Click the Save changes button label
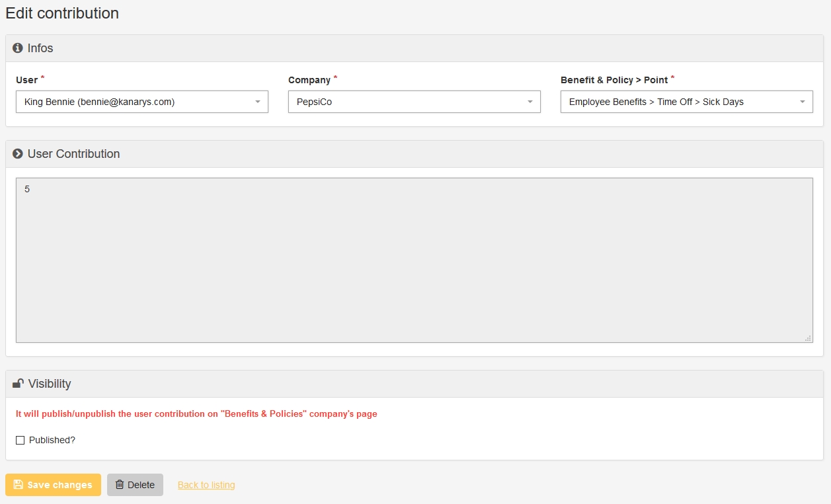Screen dimensions: 831x504 click(59, 485)
